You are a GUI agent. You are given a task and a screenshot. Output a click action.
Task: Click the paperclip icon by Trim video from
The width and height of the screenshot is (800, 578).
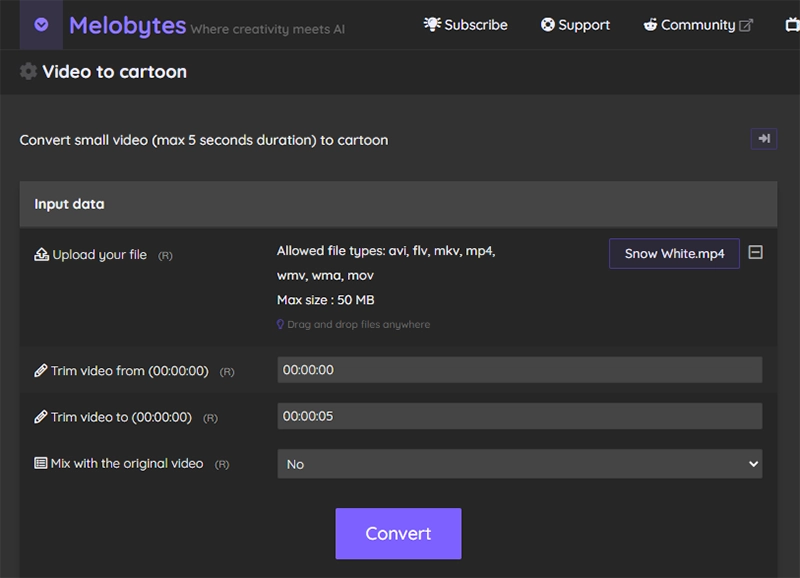click(x=41, y=371)
